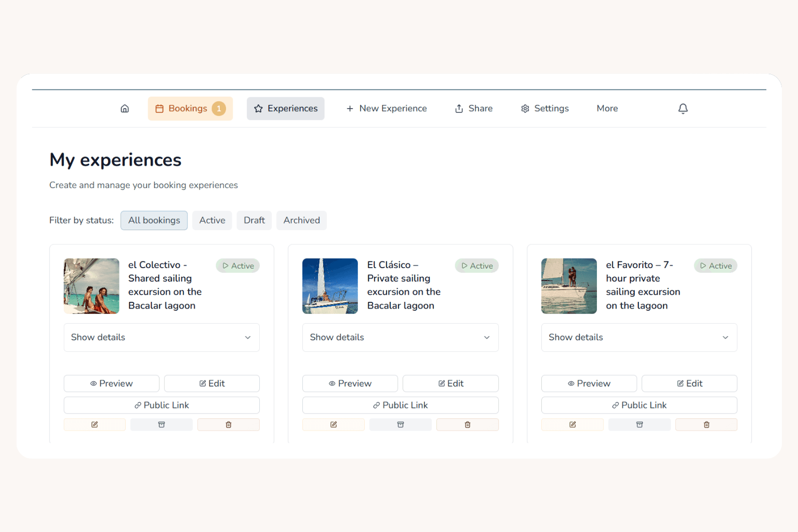The width and height of the screenshot is (798, 532).
Task: Create a New Experience
Action: (387, 109)
